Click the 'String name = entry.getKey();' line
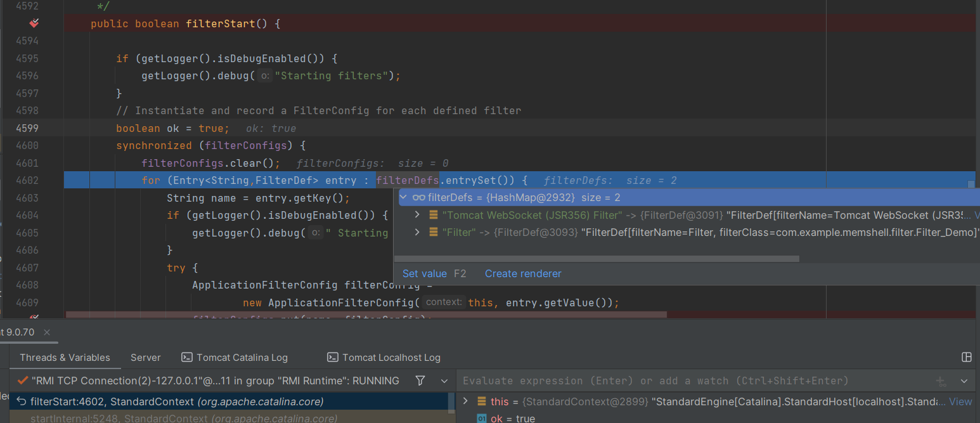This screenshot has height=423, width=980. 259,198
